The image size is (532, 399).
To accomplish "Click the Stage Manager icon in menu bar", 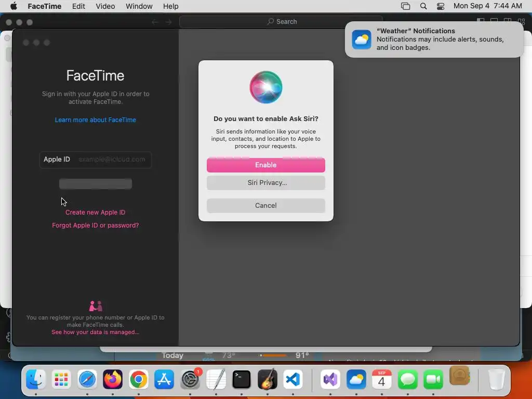I will point(405,6).
